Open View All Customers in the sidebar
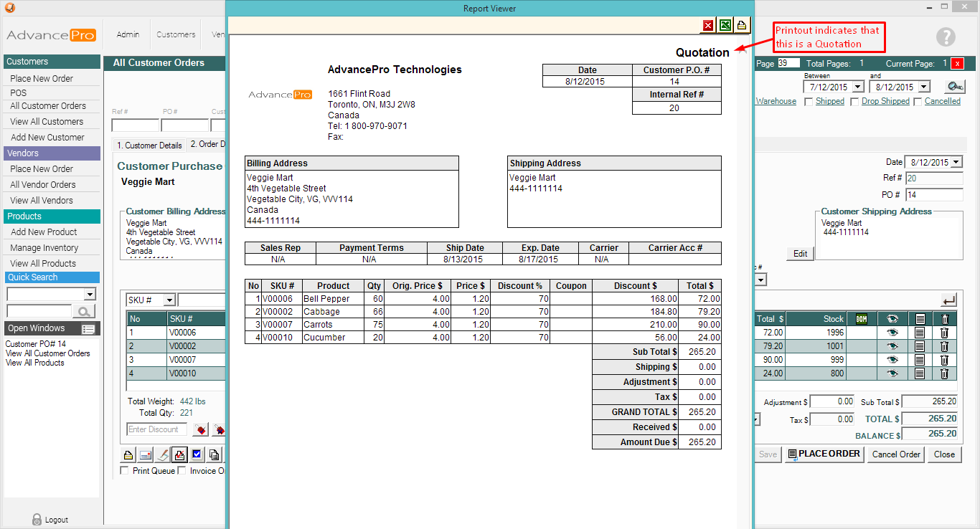Viewport: 980px width, 529px height. click(x=47, y=122)
